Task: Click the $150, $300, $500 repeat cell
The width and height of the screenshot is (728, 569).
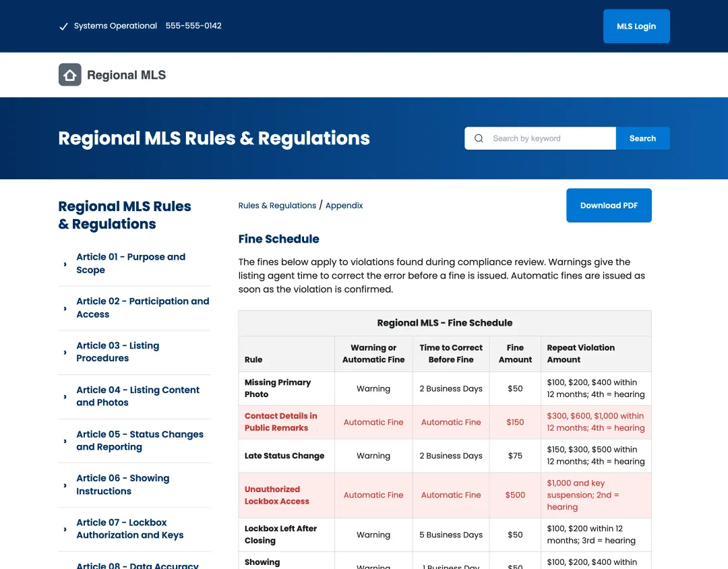Action: click(596, 456)
